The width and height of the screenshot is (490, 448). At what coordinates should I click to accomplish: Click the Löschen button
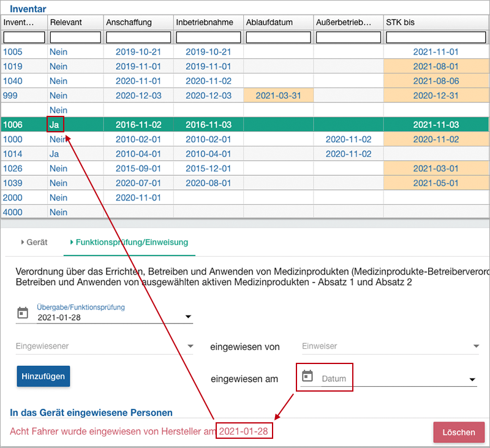[x=459, y=432]
